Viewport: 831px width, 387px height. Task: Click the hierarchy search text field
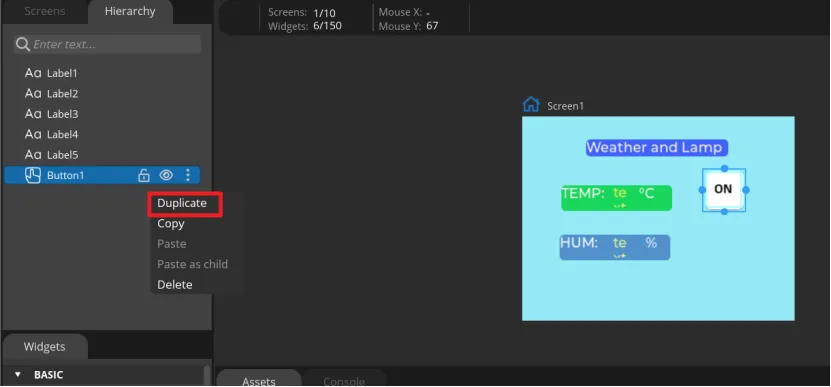coord(108,44)
